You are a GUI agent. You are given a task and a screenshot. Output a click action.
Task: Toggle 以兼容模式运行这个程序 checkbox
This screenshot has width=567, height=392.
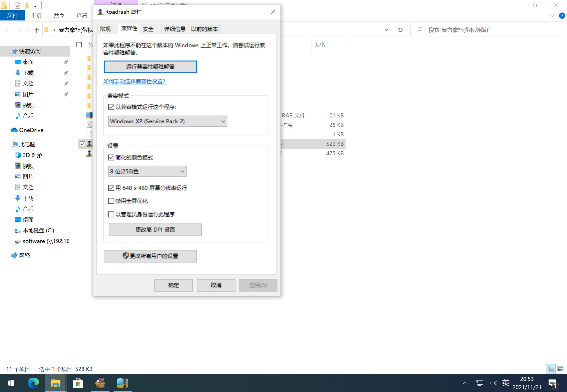click(x=111, y=107)
